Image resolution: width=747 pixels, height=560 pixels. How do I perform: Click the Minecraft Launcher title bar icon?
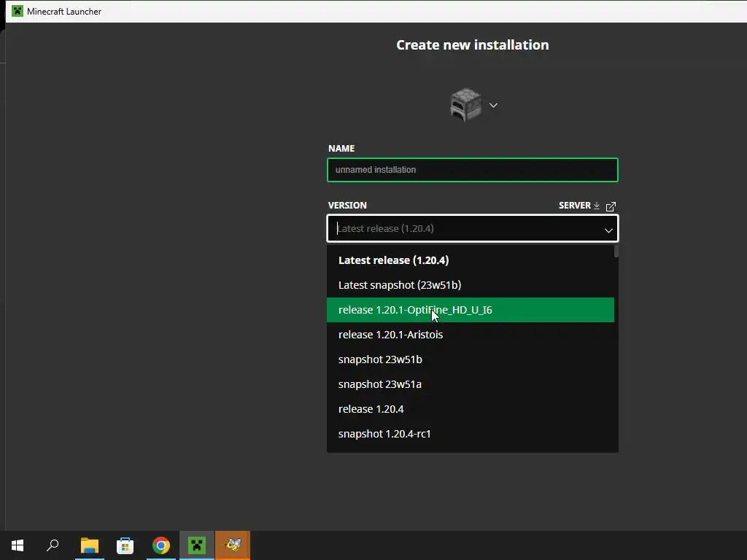pos(18,11)
